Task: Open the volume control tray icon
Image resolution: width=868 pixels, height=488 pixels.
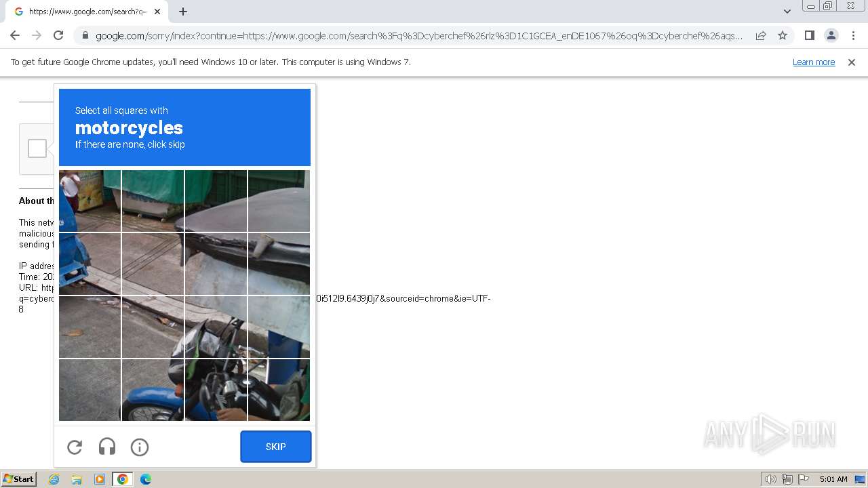Action: (770, 479)
